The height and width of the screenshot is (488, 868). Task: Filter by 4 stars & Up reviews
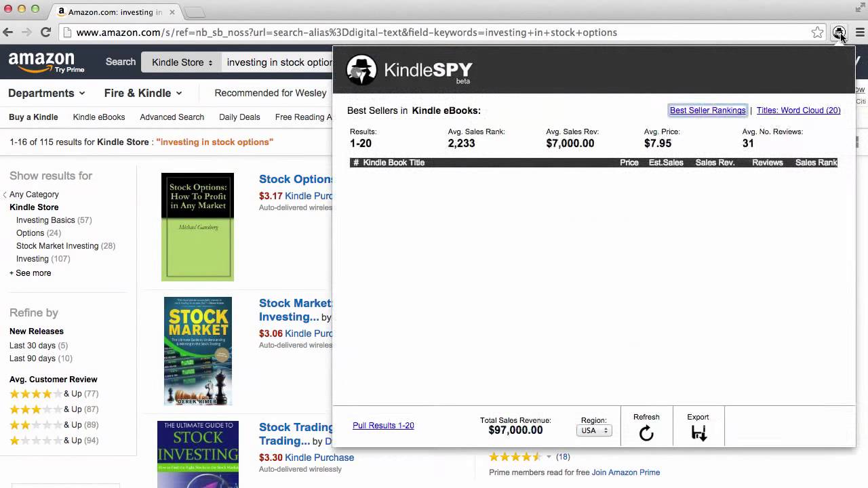point(54,394)
